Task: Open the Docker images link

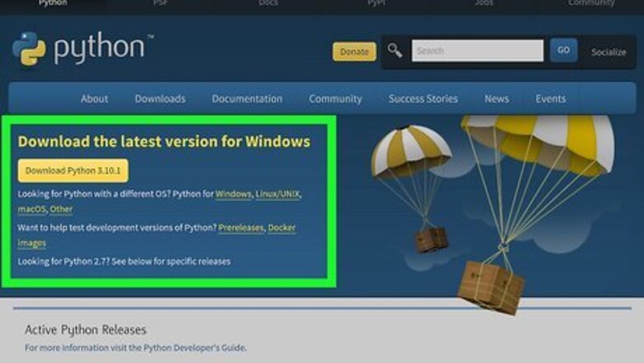Action: tap(282, 228)
